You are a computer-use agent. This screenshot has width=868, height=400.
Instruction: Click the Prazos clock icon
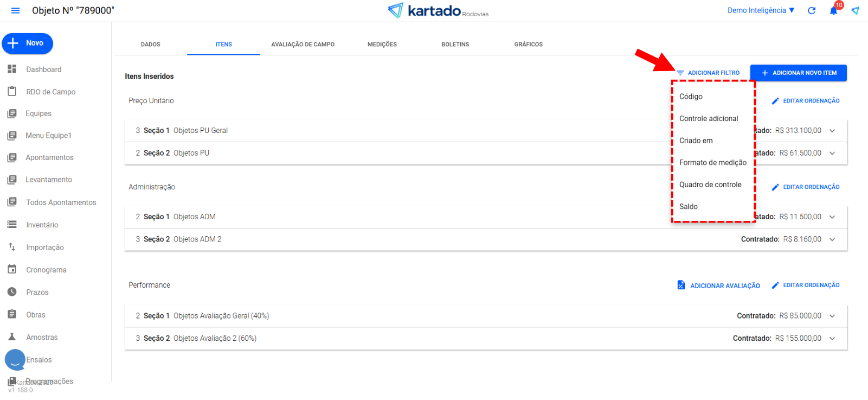12,292
